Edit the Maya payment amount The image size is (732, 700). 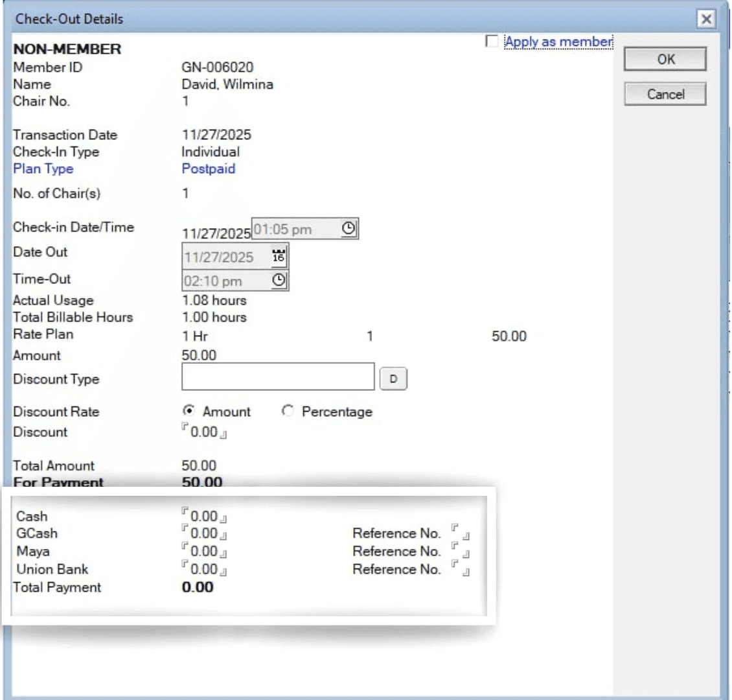tap(204, 552)
